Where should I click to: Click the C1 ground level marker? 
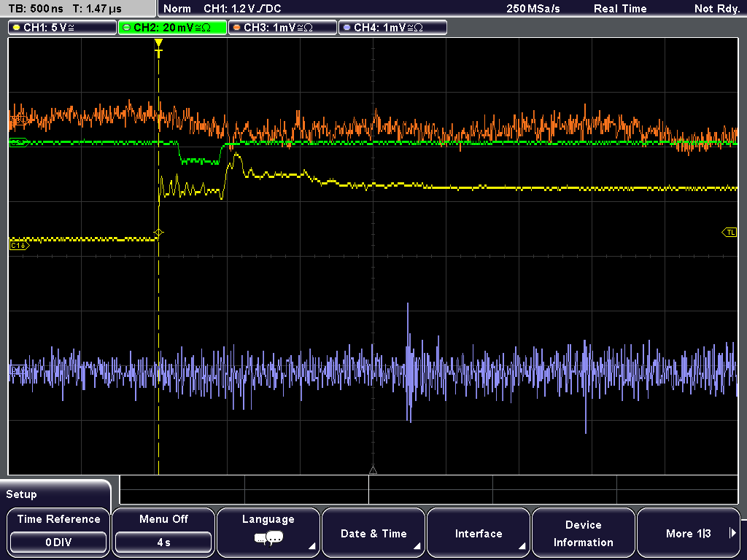point(19,245)
